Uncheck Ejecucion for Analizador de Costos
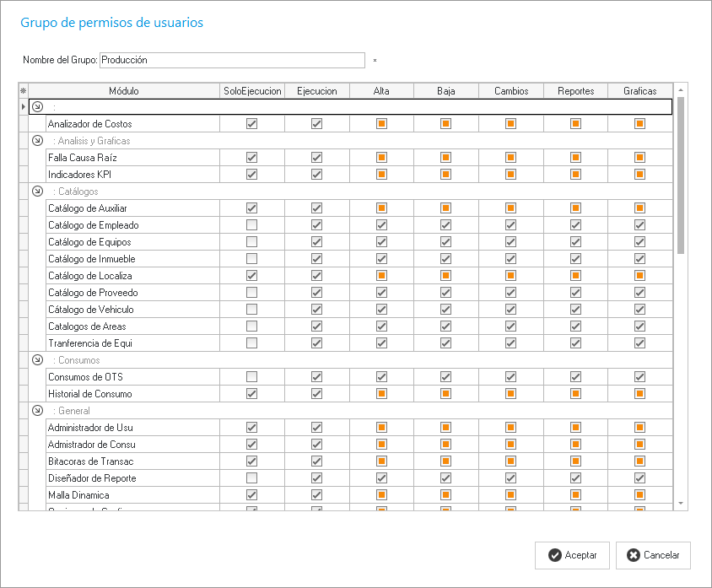Image resolution: width=712 pixels, height=588 pixels. pos(316,124)
